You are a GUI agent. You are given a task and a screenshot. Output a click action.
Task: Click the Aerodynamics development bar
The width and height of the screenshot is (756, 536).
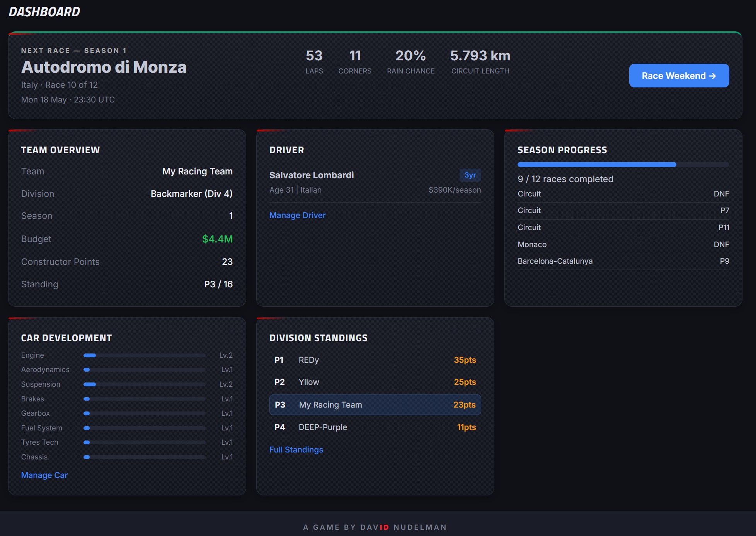[145, 370]
